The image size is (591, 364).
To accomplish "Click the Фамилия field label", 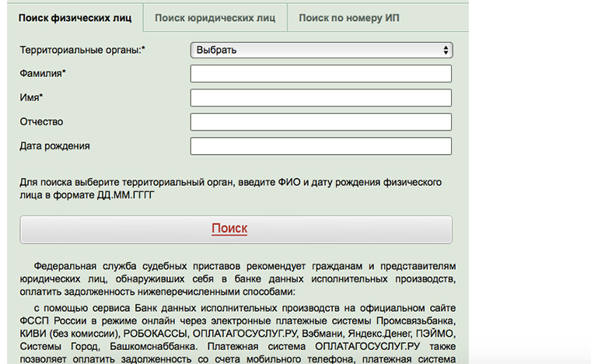I will point(43,74).
